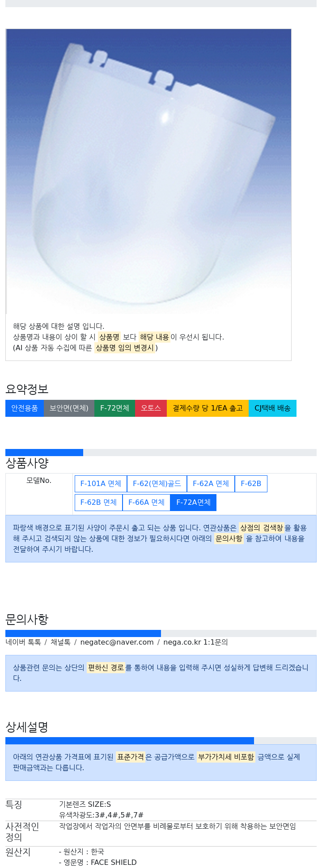The height and width of the screenshot is (868, 322).
Task: Select the 보안면(면체) tag
Action: [x=69, y=408]
